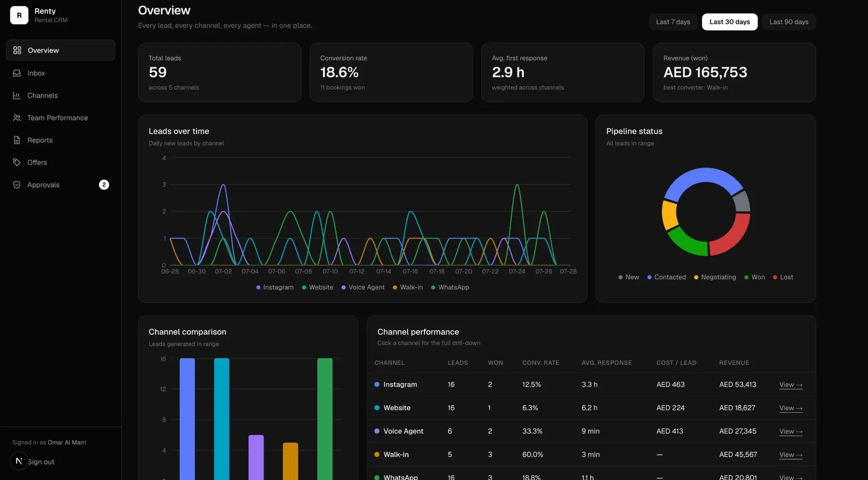Image resolution: width=868 pixels, height=480 pixels.
Task: Toggle New status in pipeline legend
Action: click(x=628, y=277)
